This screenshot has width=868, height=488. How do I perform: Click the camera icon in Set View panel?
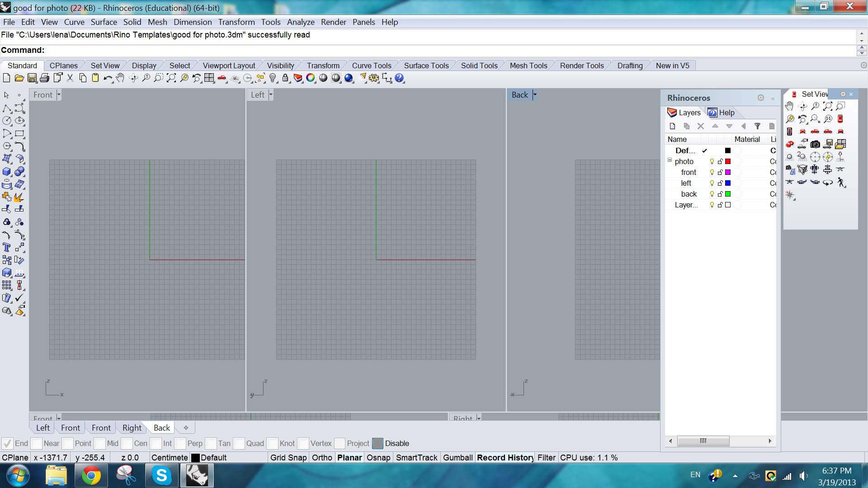[x=815, y=144]
